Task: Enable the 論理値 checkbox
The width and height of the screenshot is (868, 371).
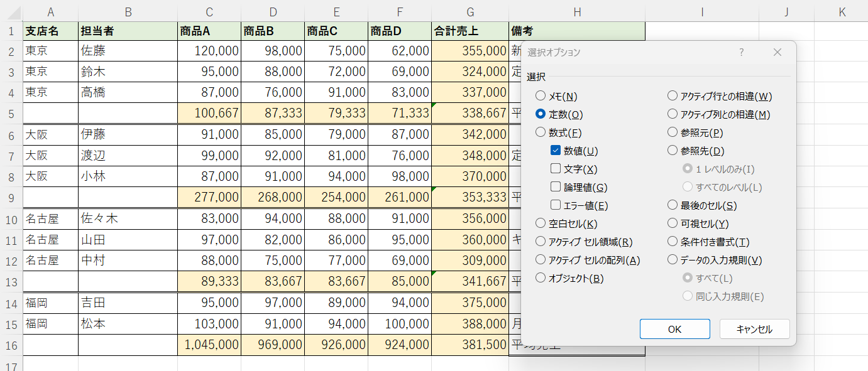Action: [554, 186]
